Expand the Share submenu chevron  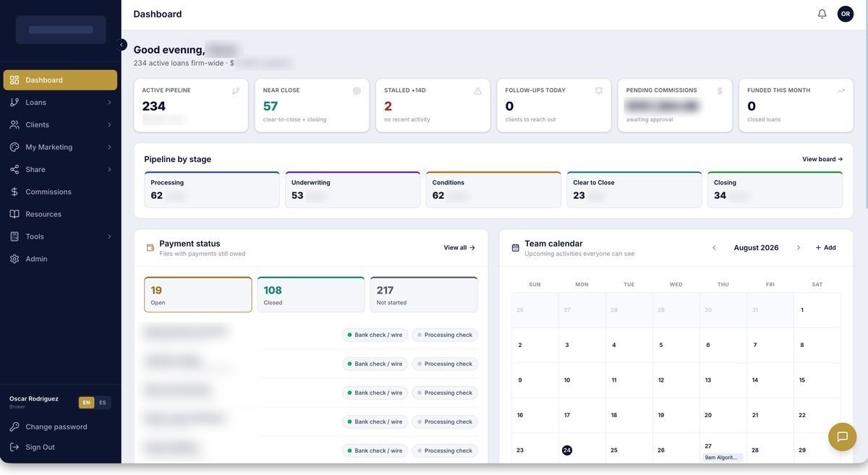point(110,170)
